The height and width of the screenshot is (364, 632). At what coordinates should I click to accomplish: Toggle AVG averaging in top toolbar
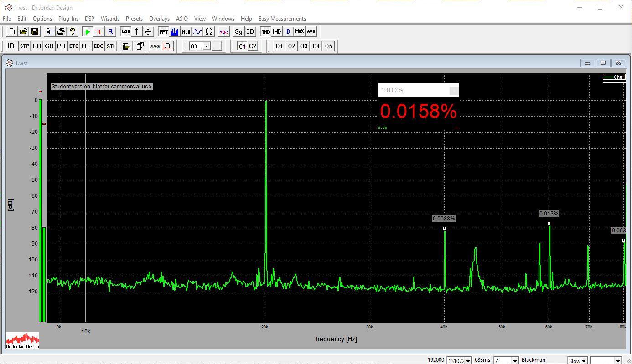coord(311,31)
